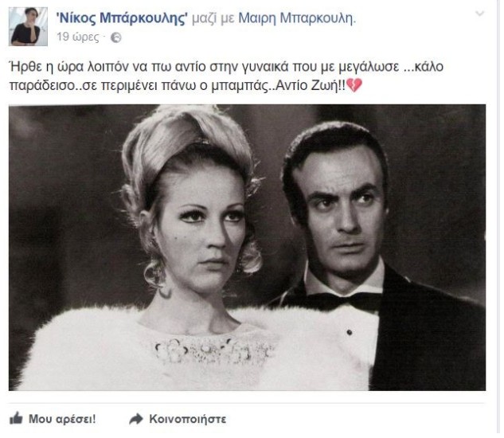
Task: Open the post options chevron menu
Action: pos(479,14)
